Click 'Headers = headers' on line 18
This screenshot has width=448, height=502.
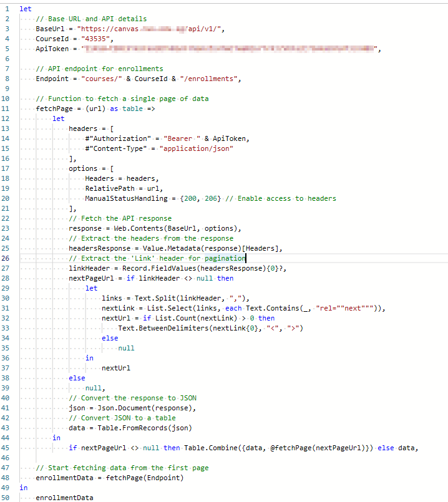click(120, 178)
